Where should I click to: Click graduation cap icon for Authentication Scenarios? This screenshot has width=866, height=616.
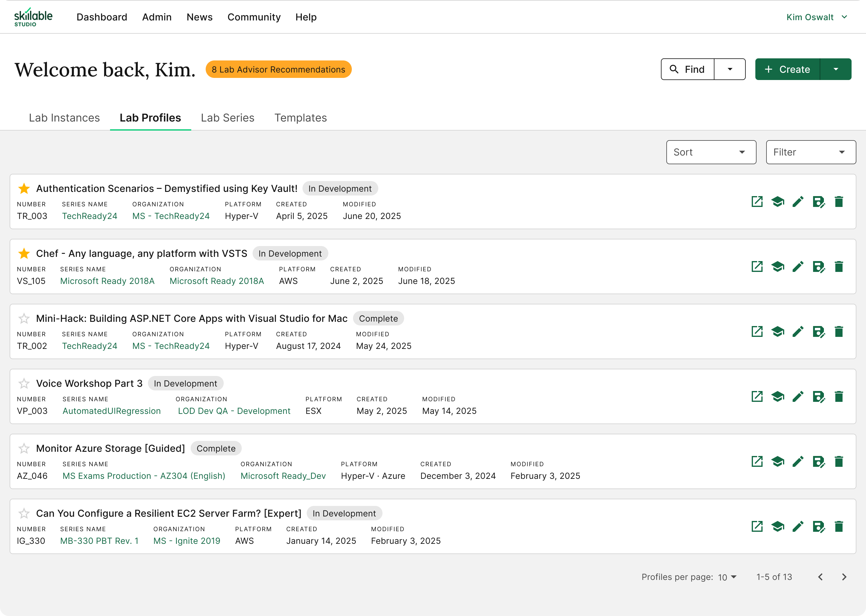pos(778,202)
